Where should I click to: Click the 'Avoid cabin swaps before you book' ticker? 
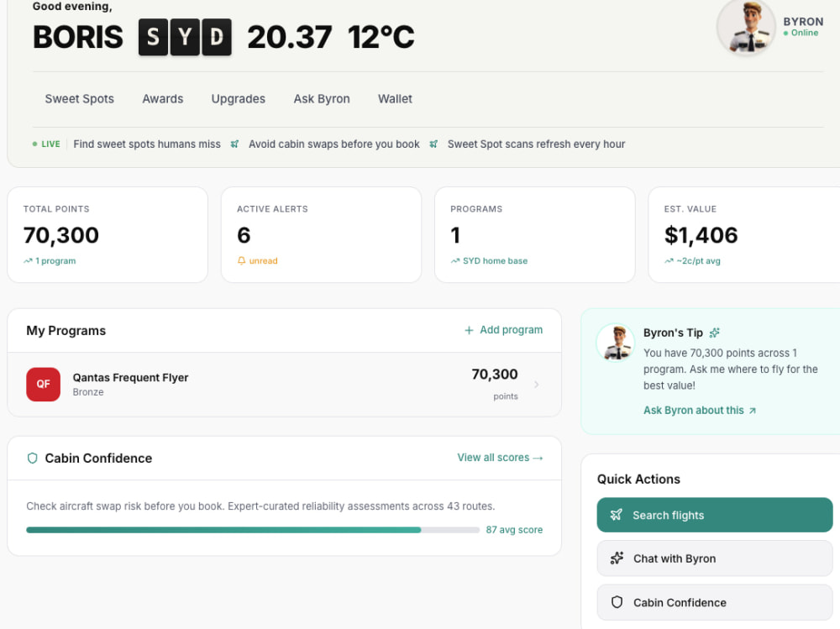[333, 144]
